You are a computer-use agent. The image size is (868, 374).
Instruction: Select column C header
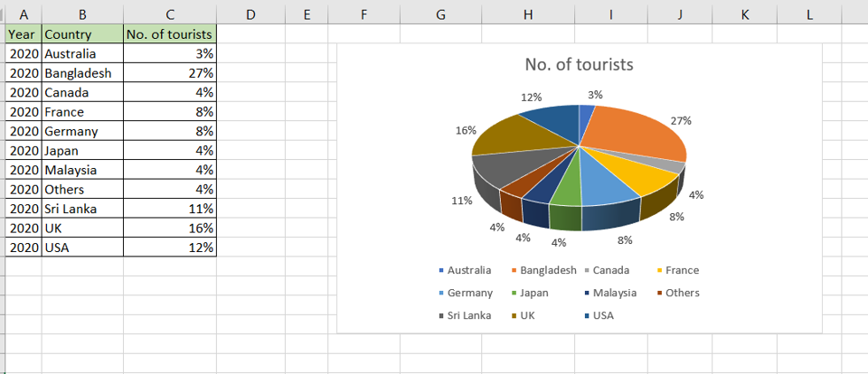coord(170,15)
